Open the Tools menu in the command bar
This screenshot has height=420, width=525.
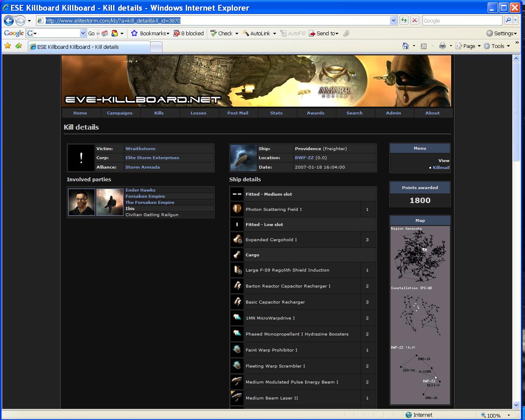(497, 46)
